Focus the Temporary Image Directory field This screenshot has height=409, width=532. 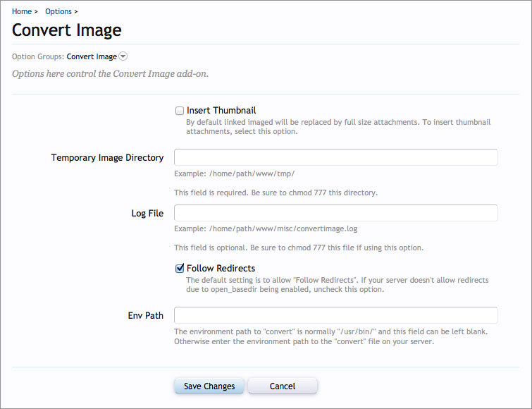335,157
